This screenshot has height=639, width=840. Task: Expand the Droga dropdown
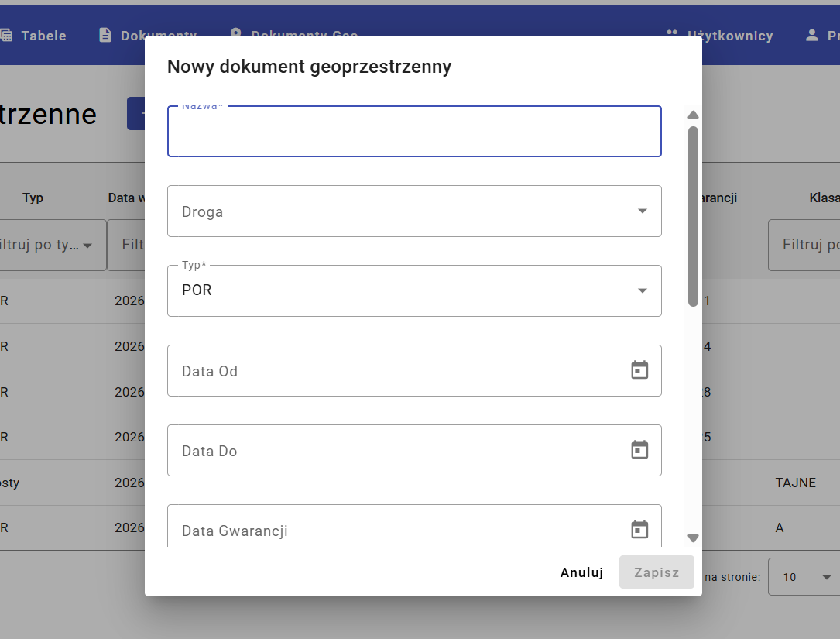point(642,211)
